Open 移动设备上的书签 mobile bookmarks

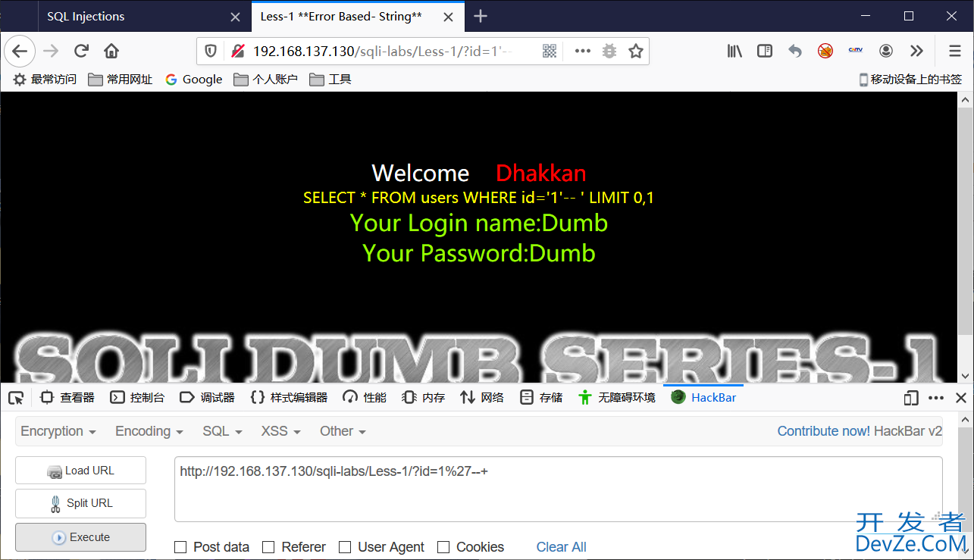(x=910, y=80)
